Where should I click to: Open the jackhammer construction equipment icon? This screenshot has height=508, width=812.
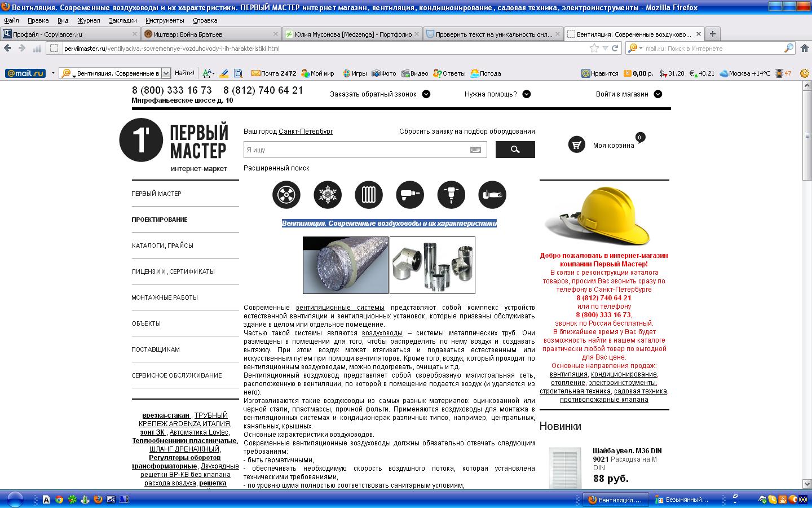[451, 195]
